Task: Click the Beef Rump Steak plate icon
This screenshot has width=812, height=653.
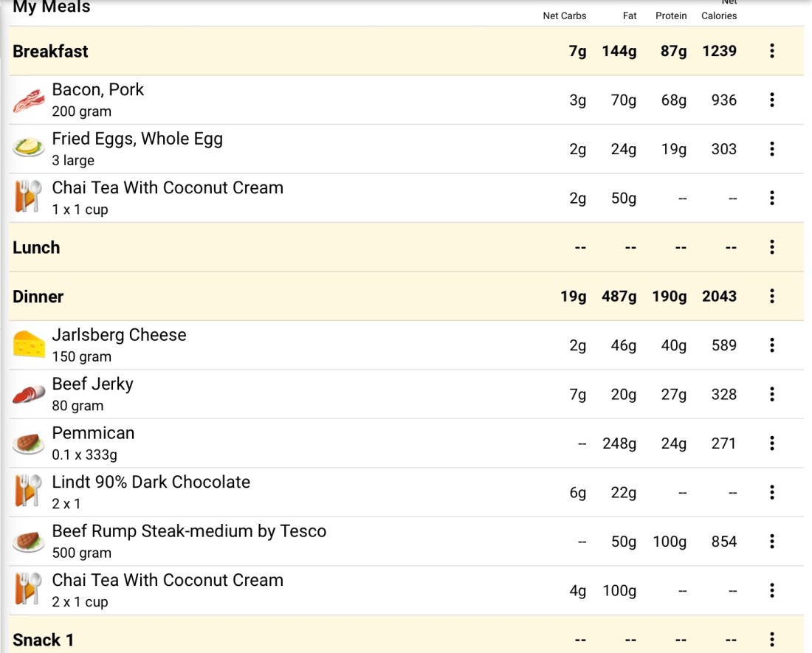Action: point(29,541)
